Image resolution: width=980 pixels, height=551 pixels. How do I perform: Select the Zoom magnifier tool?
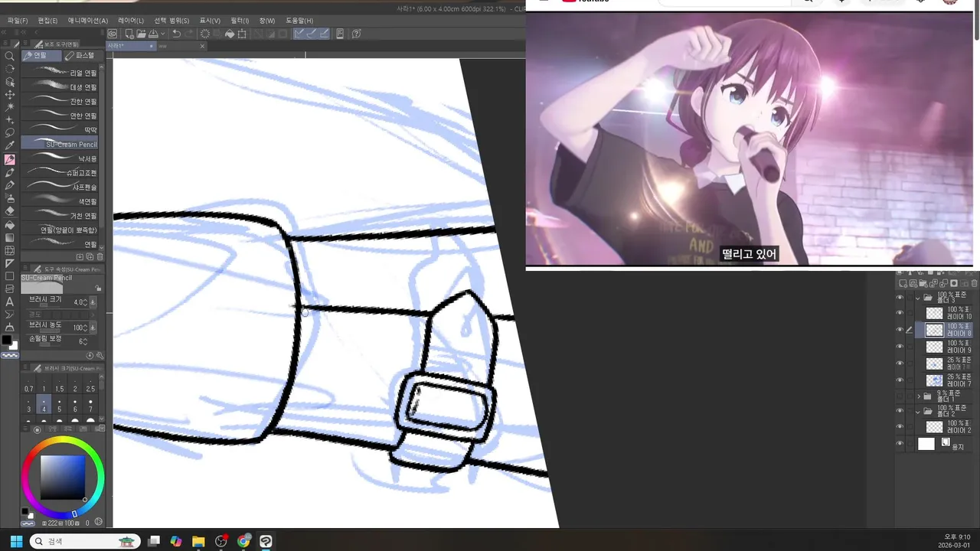(10, 56)
